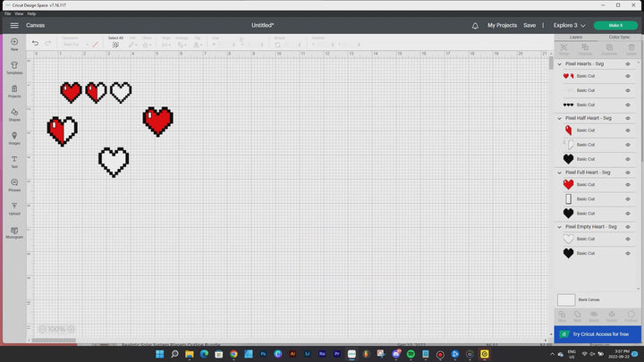Open the Shapes tool
Viewport: 644px width, 362px height.
click(x=14, y=114)
